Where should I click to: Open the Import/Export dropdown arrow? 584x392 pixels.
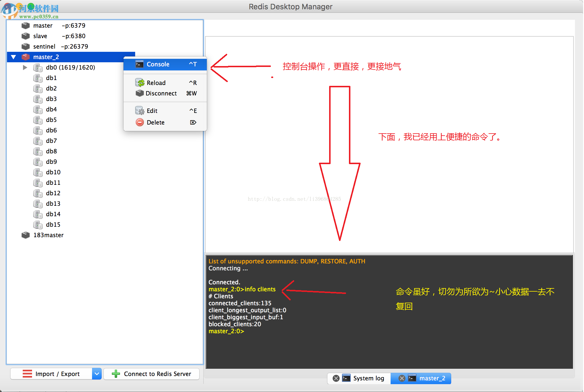point(96,374)
